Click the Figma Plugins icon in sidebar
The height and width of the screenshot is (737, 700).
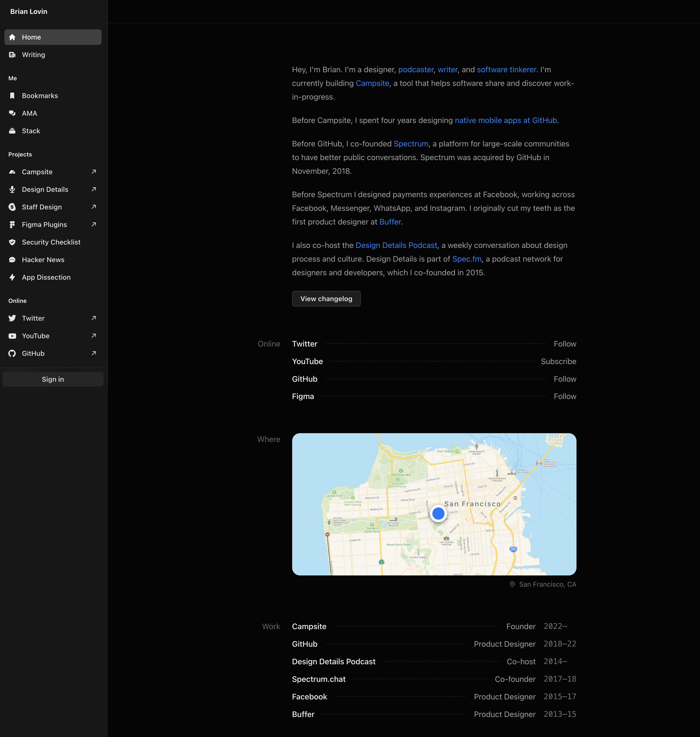pyautogui.click(x=12, y=224)
